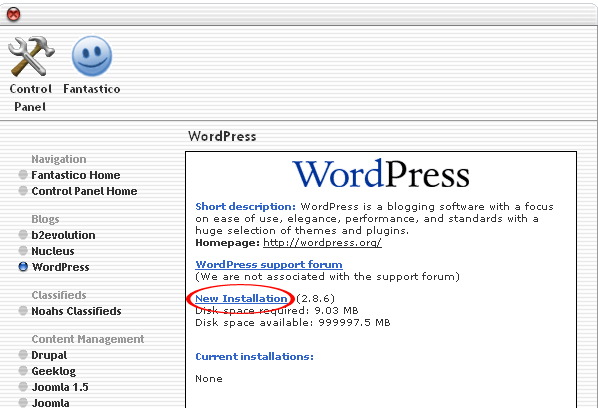Click the large WordPress logo image
Viewport: 598px width, 408px height.
[381, 174]
